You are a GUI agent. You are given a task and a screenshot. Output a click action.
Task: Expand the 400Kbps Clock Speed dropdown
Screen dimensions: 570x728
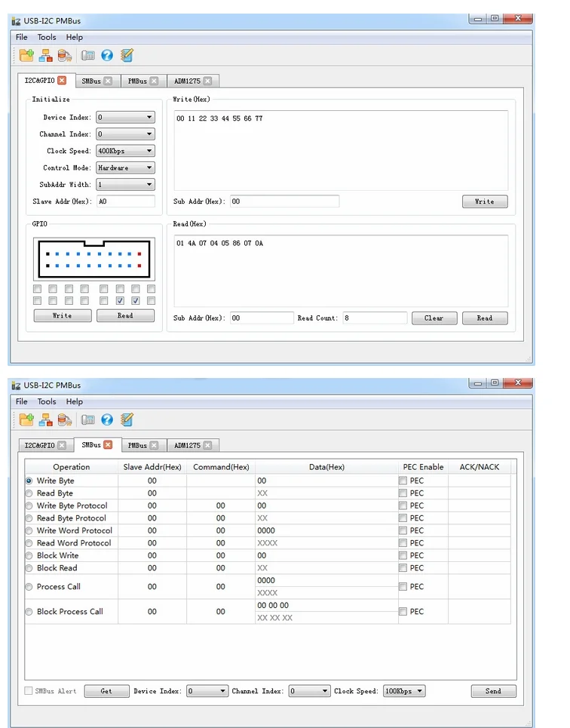click(x=125, y=151)
